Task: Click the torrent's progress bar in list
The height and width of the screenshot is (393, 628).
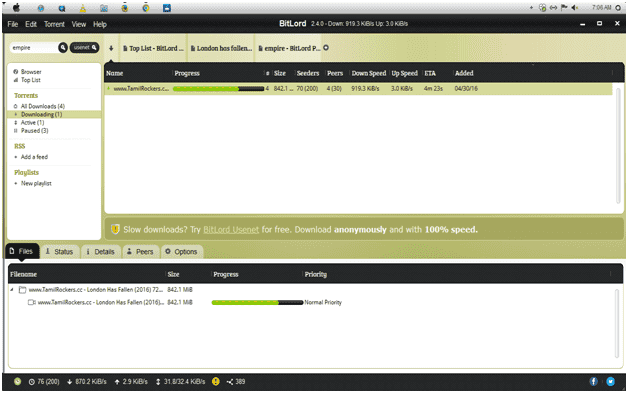Action: (x=218, y=89)
